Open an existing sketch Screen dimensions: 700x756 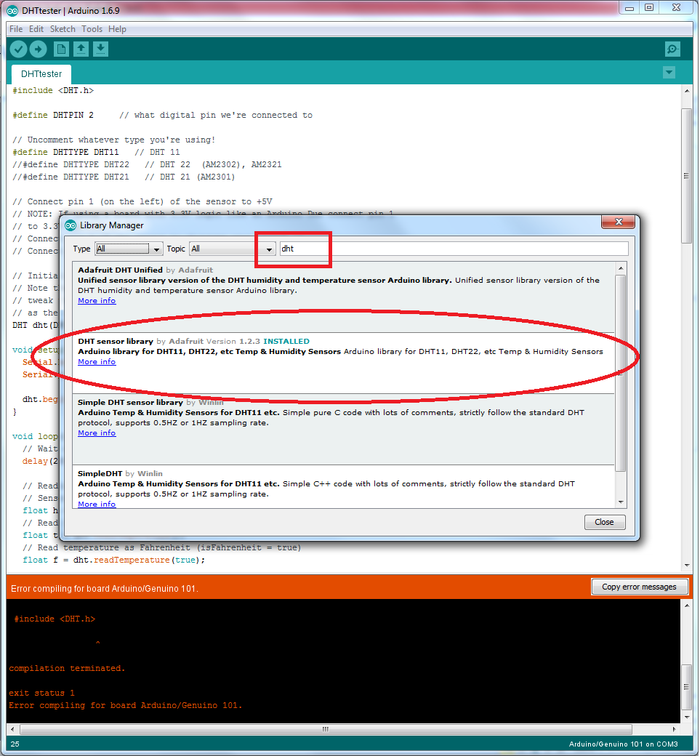(x=81, y=49)
